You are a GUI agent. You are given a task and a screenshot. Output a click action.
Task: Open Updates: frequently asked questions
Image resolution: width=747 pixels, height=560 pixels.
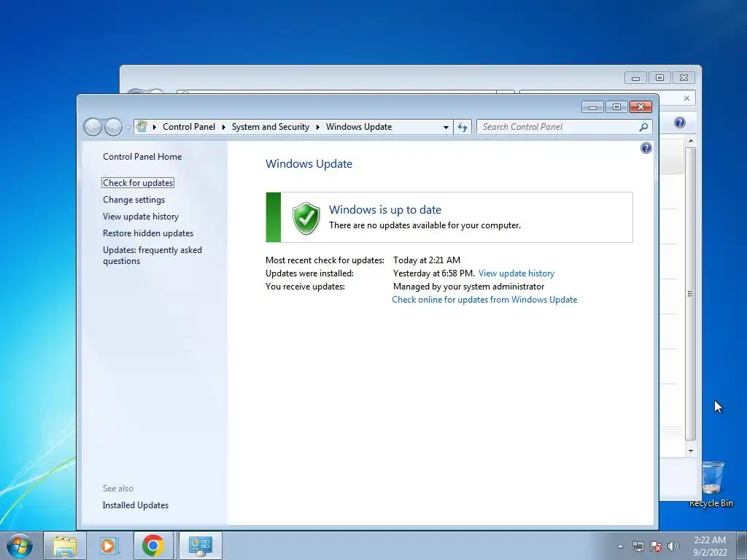[152, 255]
